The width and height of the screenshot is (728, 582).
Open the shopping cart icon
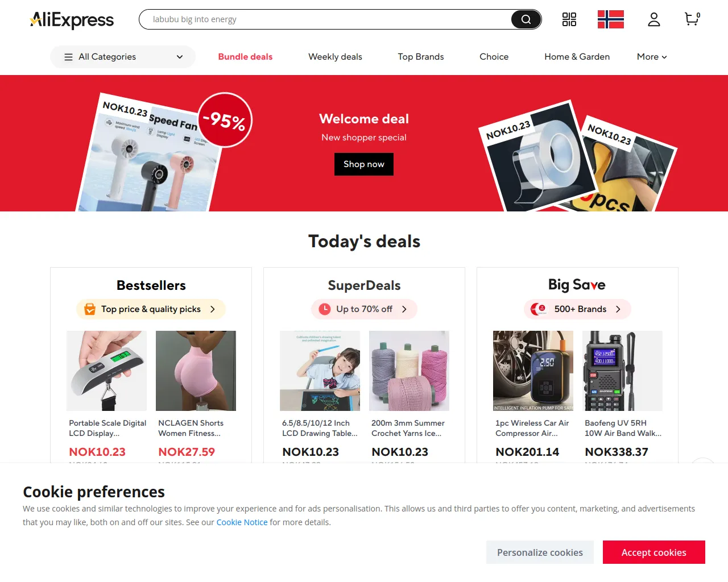coord(692,19)
